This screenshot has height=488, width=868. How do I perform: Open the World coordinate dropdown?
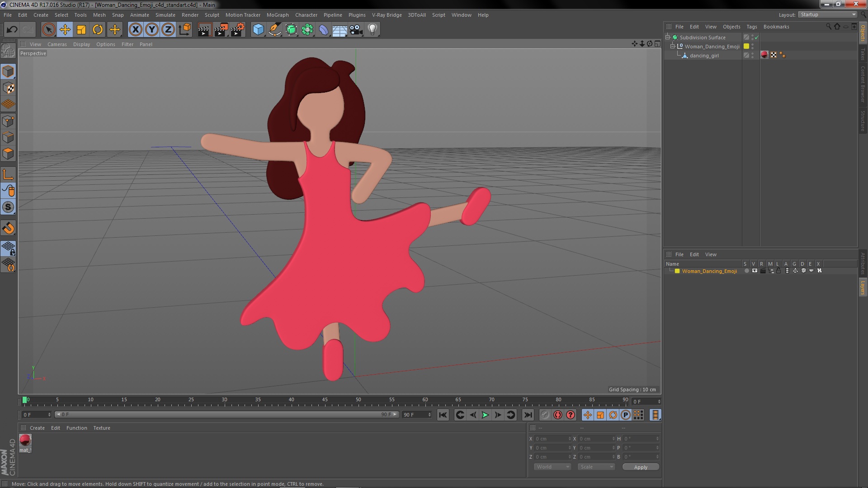click(552, 467)
